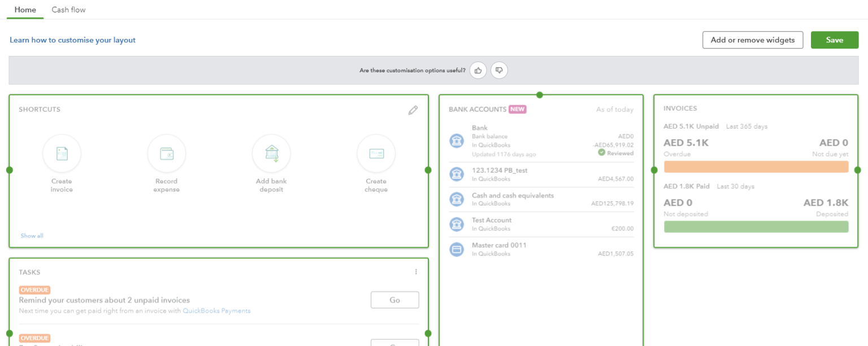
Task: Grab the Bank Accounts widget top resize handle
Action: point(540,95)
